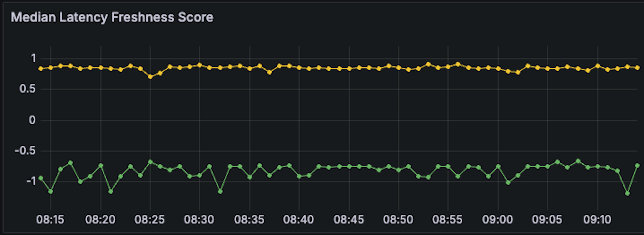Click the 08:55 x-axis time label

[447, 219]
